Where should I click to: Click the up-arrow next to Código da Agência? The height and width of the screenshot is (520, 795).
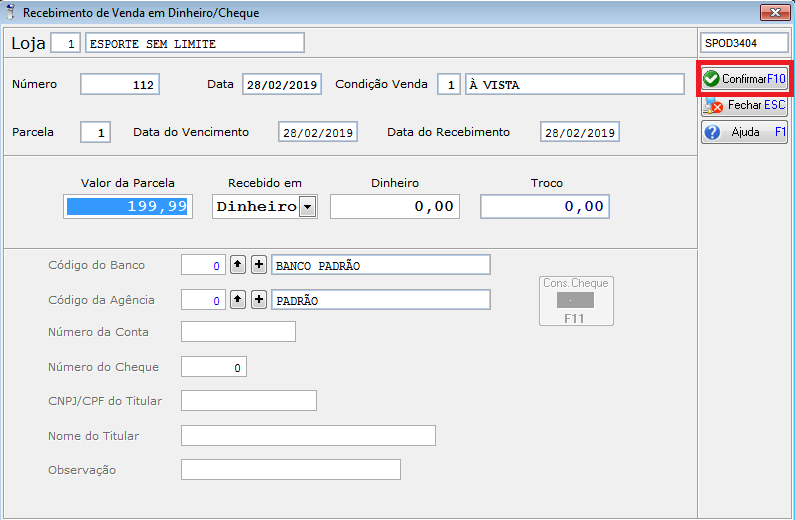click(x=238, y=300)
